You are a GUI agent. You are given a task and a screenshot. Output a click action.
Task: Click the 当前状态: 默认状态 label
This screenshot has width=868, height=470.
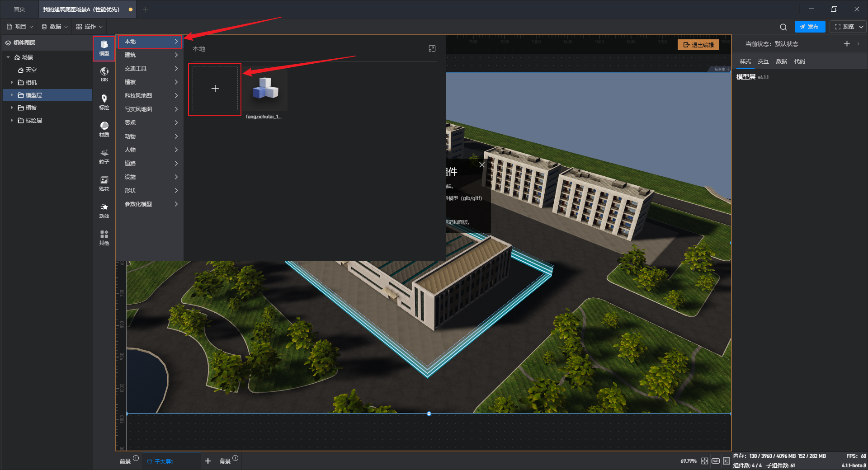(772, 44)
